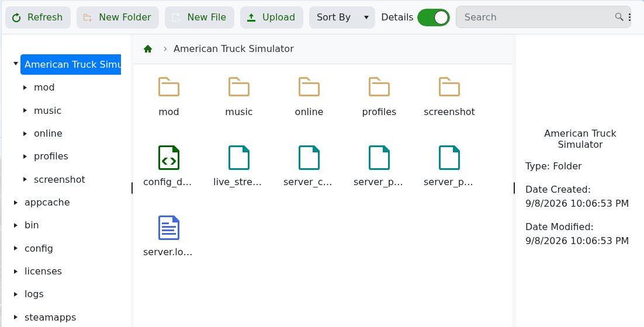The image size is (644, 327).
Task: Select the second server_p... file icon
Action: [x=449, y=158]
